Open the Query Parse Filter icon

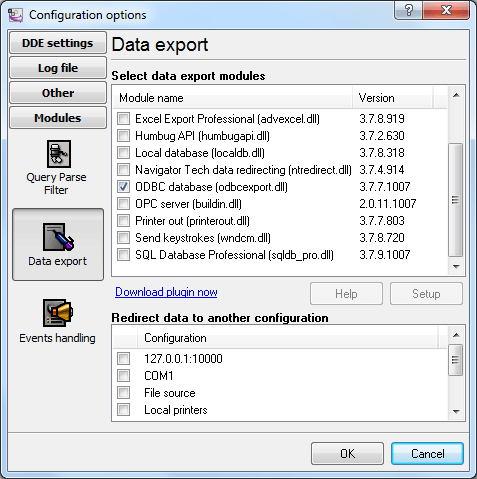pos(58,154)
